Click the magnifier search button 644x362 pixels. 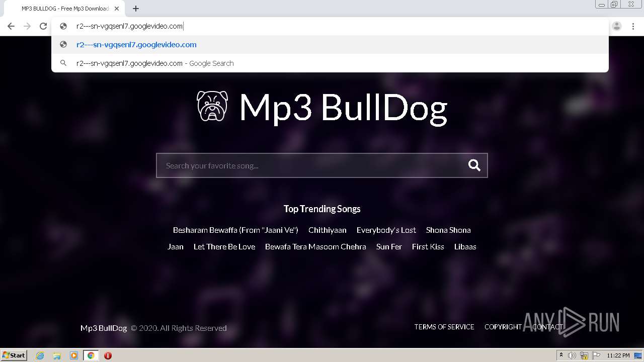(x=474, y=165)
